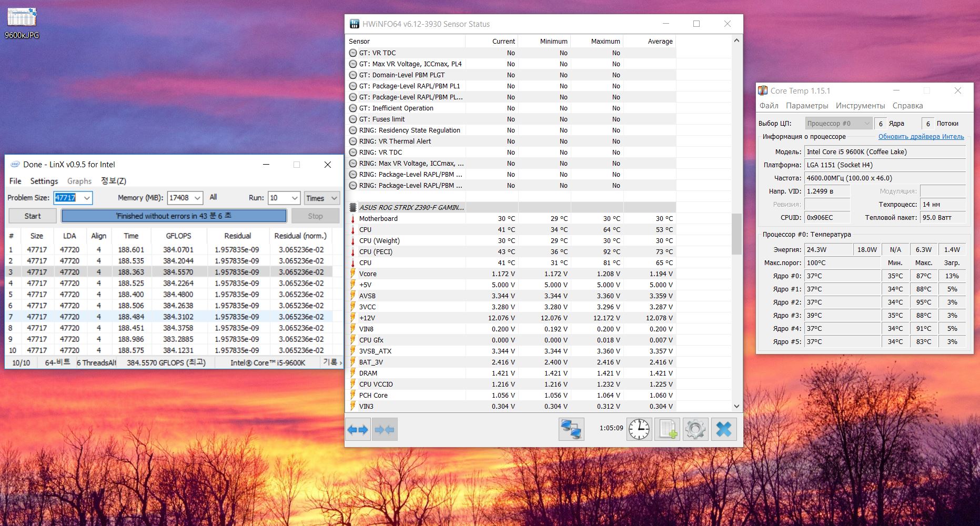Viewport: 980px width, 526px height.
Task: Open the 정보(Z) menu in LinX
Action: click(114, 181)
